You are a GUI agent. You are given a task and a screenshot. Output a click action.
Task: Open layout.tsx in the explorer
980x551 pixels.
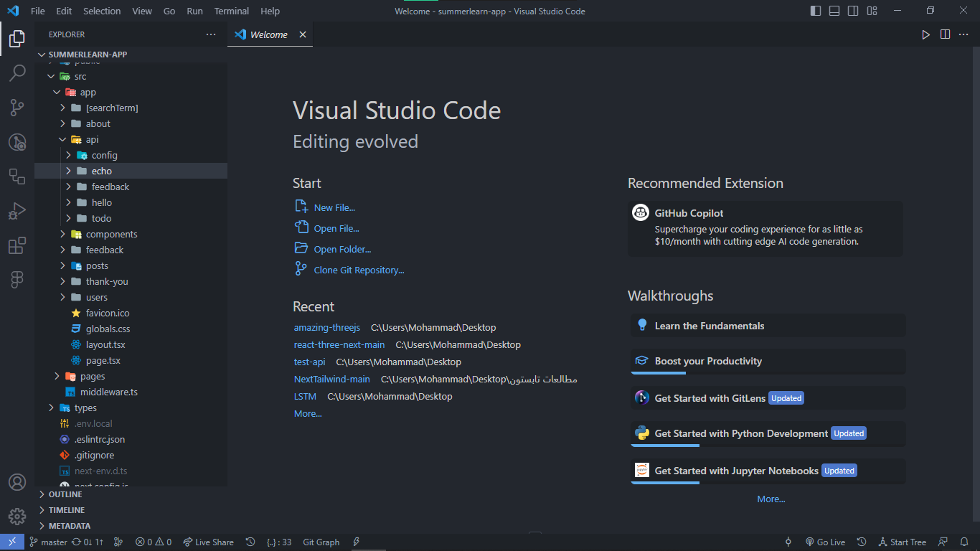(131, 344)
